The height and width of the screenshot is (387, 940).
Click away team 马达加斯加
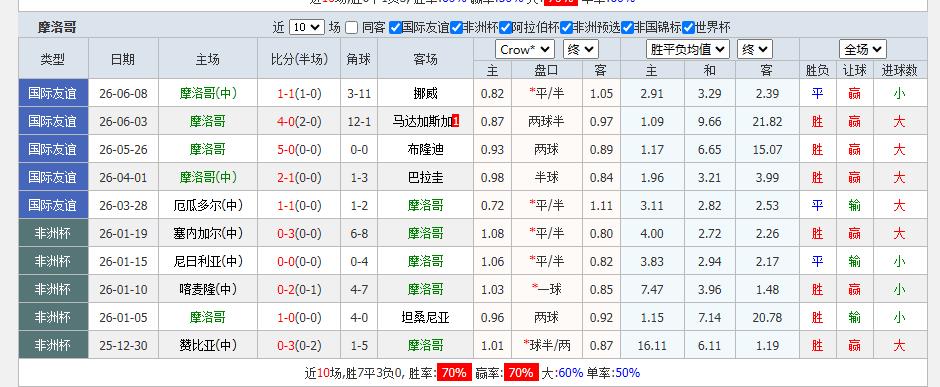tap(423, 122)
